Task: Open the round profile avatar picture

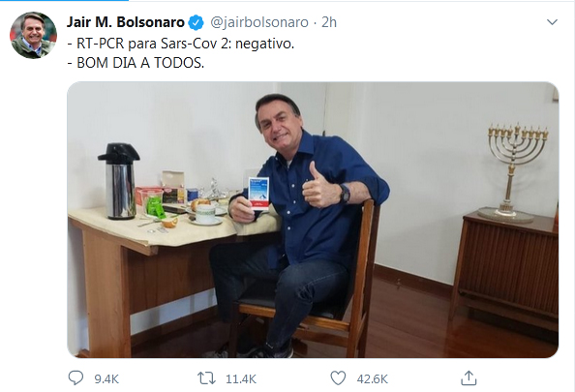Action: tap(33, 35)
